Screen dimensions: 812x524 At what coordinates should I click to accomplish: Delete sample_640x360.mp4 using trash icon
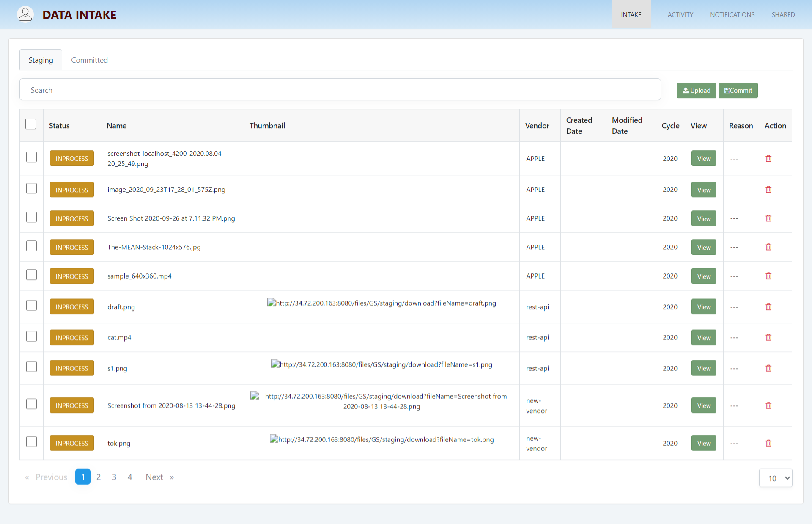(768, 276)
